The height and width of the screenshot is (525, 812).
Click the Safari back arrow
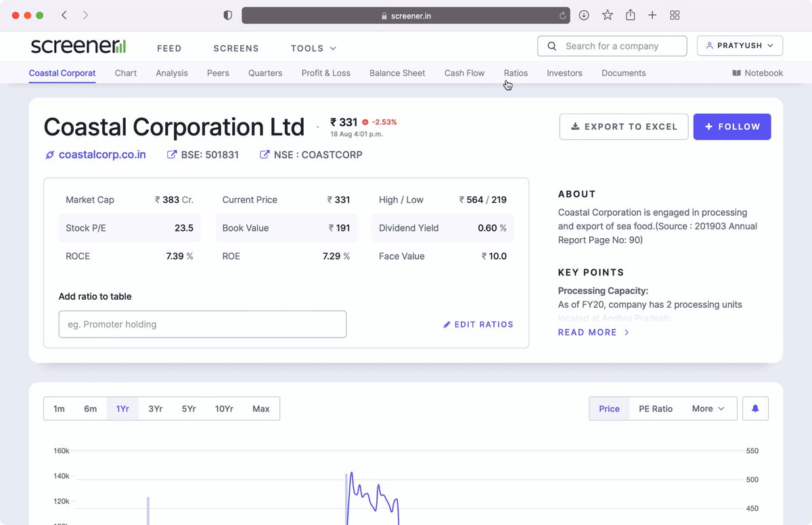[64, 15]
